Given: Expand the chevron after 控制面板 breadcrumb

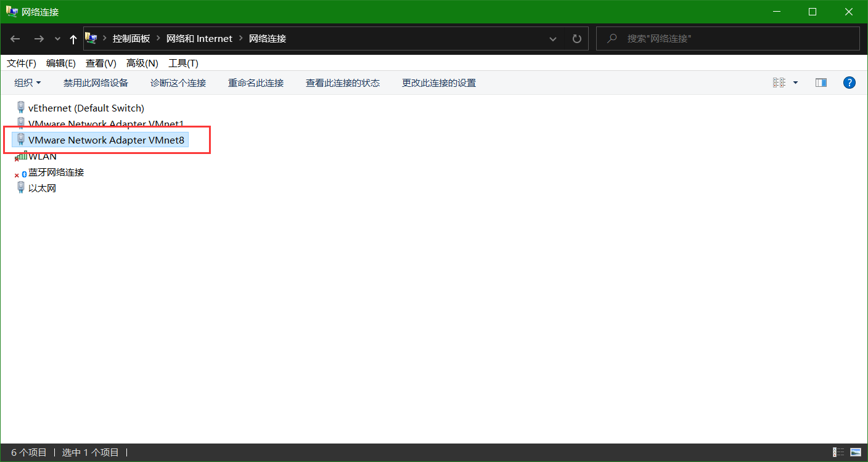Looking at the screenshot, I should click(158, 38).
